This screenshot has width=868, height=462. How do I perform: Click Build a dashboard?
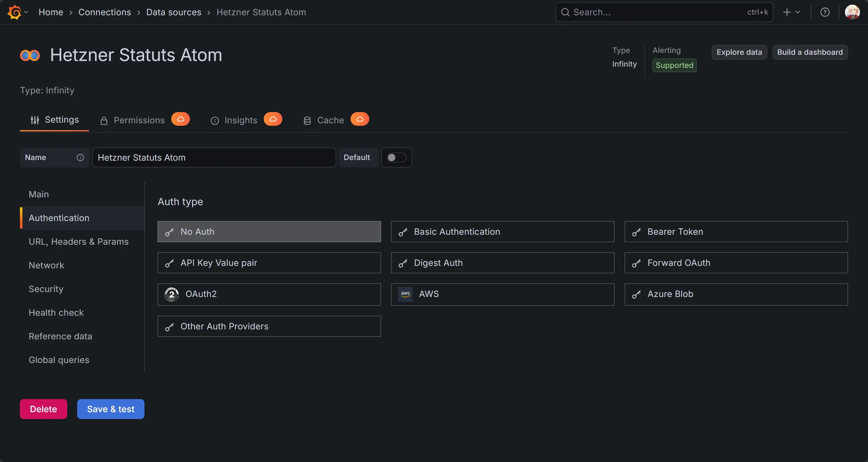(810, 52)
